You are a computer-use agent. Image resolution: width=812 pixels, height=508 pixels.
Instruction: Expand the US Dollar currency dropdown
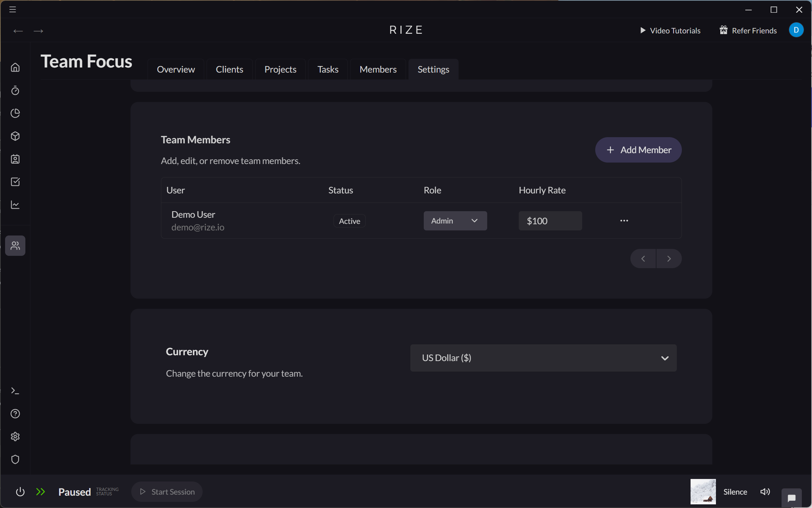543,358
